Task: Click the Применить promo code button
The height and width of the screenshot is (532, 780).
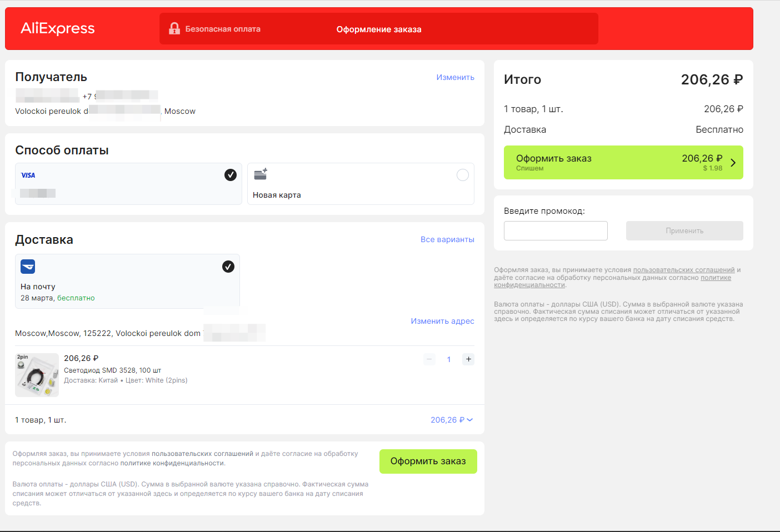Action: (x=684, y=231)
